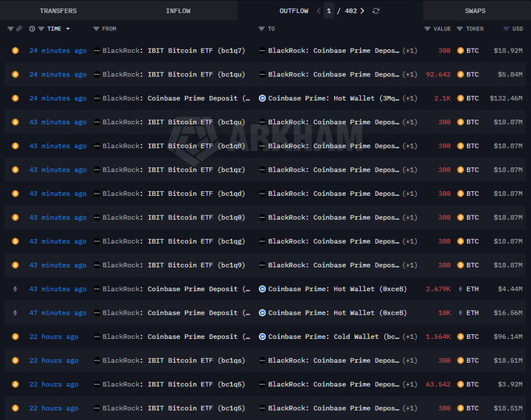Image resolution: width=531 pixels, height=420 pixels.
Task: Open the IBIT Bitcoin ETF (bc1q0) address
Action: pos(196,217)
